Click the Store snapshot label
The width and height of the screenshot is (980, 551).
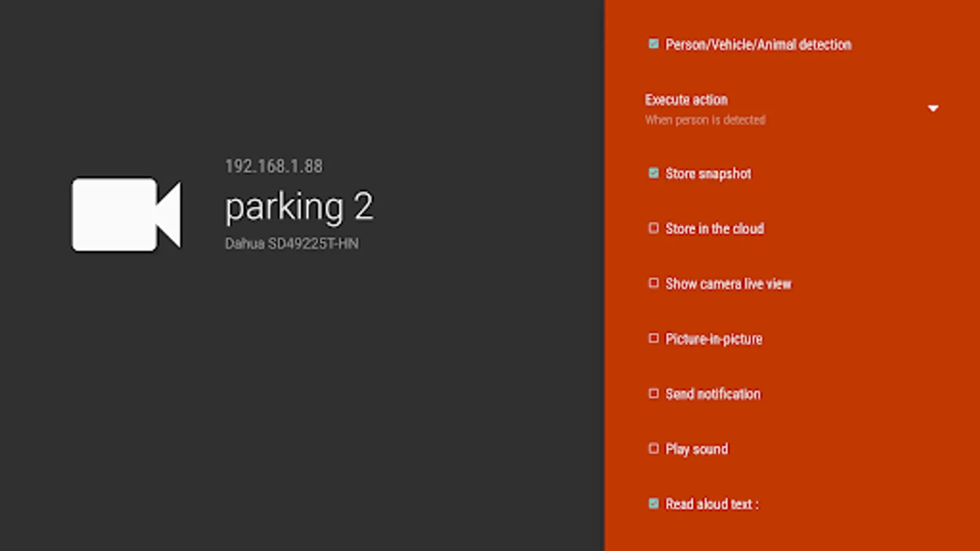tap(708, 173)
